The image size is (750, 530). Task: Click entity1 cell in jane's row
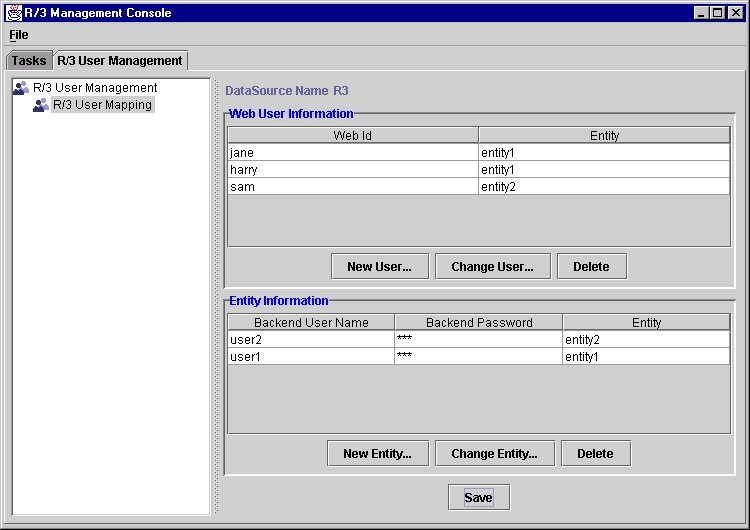point(605,153)
